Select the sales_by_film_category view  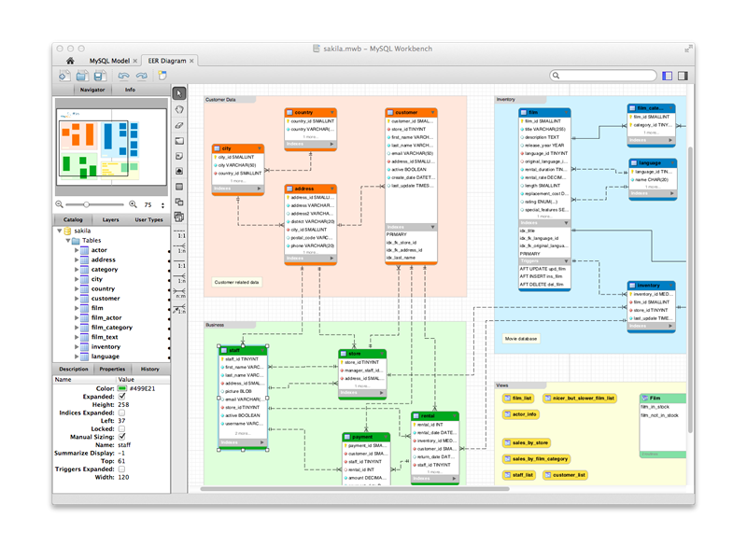[x=536, y=459]
